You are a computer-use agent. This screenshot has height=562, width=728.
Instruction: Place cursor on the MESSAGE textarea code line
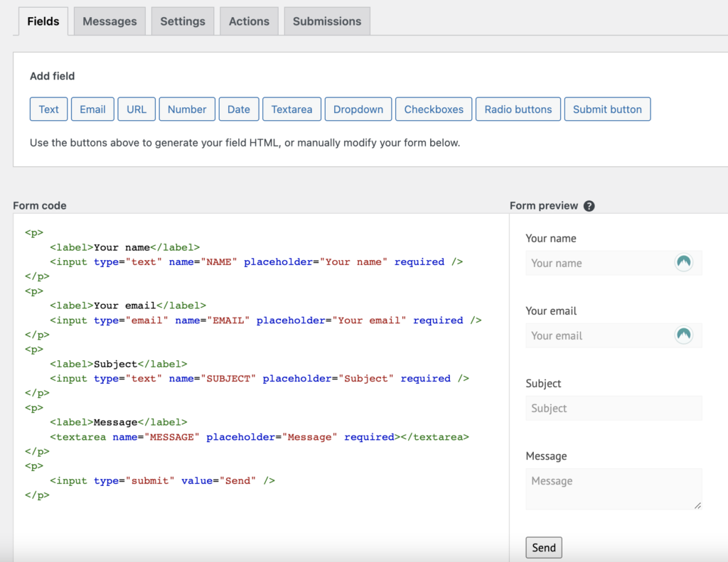(259, 437)
